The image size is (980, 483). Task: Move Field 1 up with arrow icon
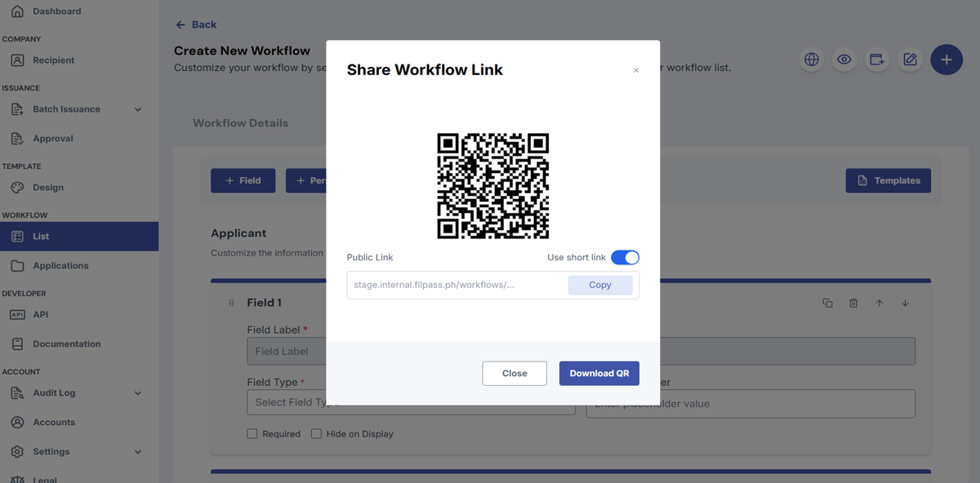coord(880,303)
